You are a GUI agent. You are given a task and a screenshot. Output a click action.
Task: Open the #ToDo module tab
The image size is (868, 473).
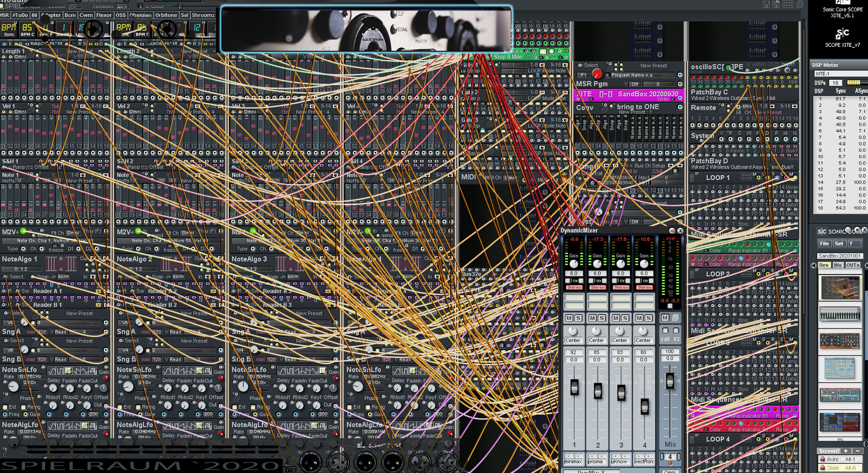pos(20,15)
